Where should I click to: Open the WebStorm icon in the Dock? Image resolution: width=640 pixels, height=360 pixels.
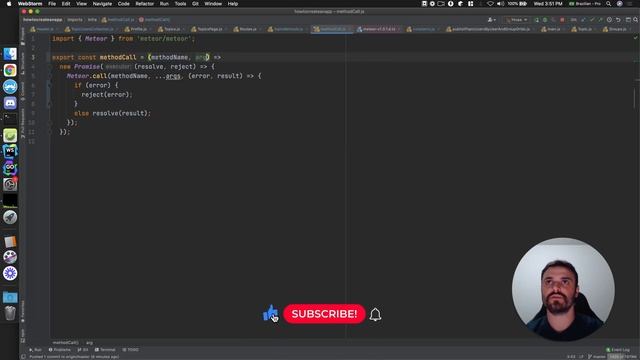click(10, 151)
